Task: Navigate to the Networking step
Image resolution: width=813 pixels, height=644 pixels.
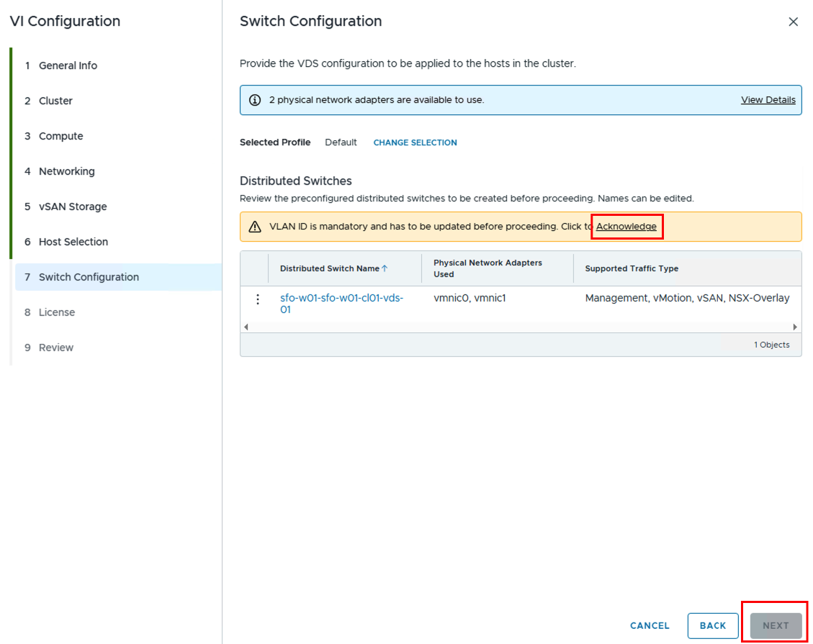Action: [x=66, y=171]
